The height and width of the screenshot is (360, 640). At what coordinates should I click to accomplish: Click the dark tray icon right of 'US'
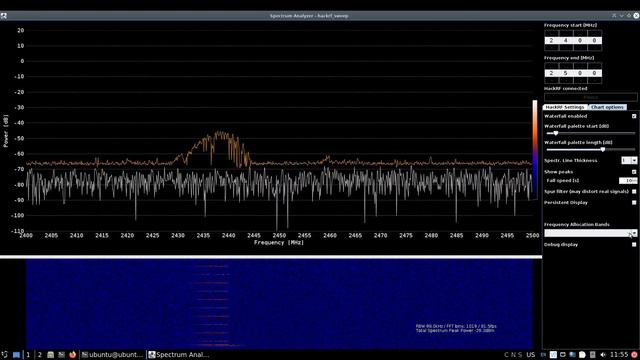click(543, 355)
